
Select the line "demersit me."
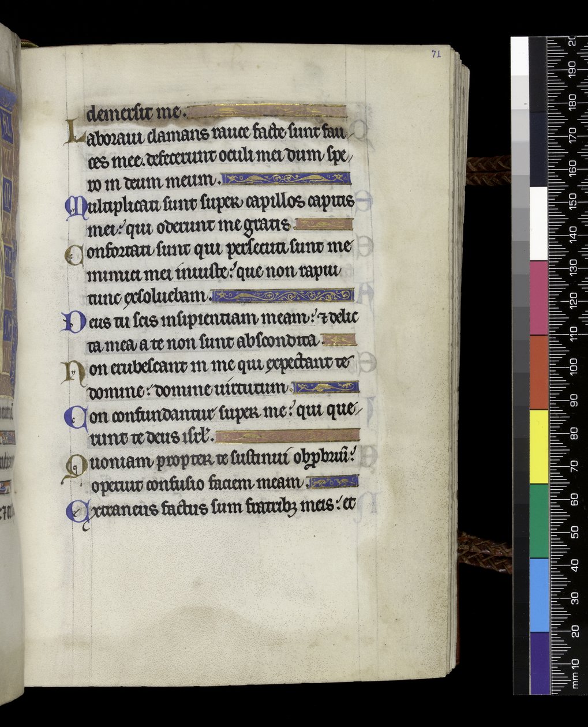click(136, 112)
